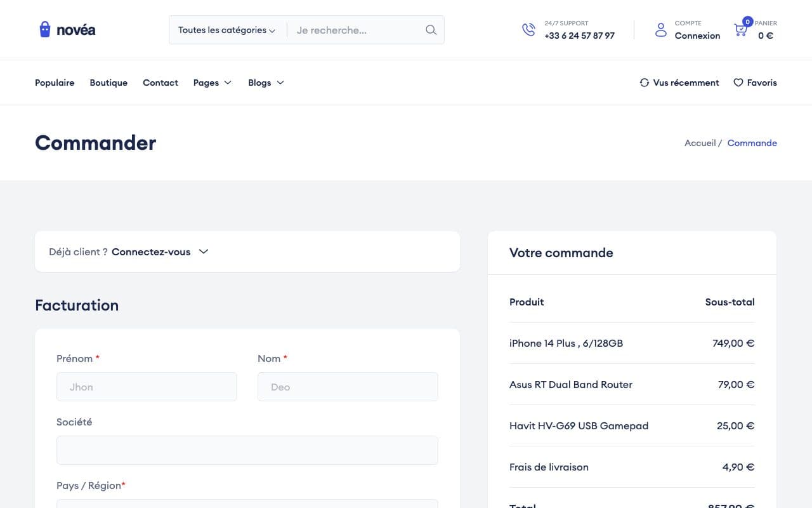Click the Produit column header
Viewport: 812px width, 508px height.
click(x=527, y=302)
